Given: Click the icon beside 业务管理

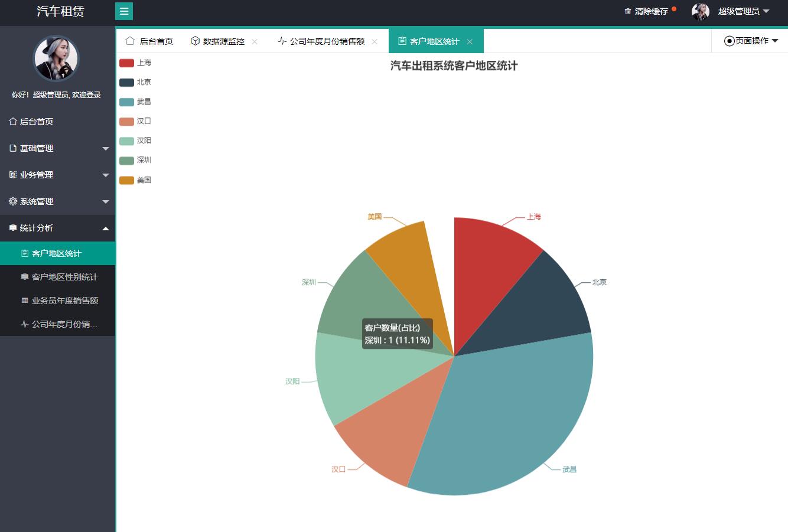Looking at the screenshot, I should point(13,175).
